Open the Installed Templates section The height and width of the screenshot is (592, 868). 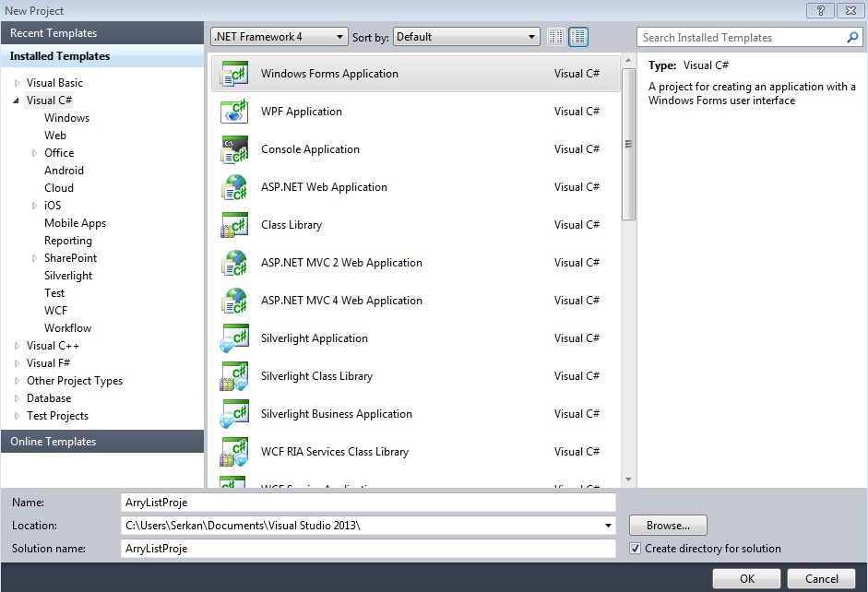102,56
